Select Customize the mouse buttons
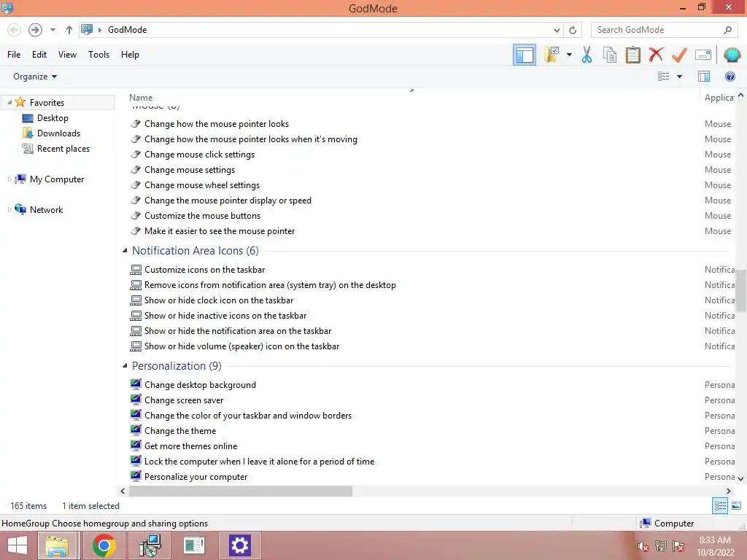This screenshot has height=560, width=747. [203, 216]
